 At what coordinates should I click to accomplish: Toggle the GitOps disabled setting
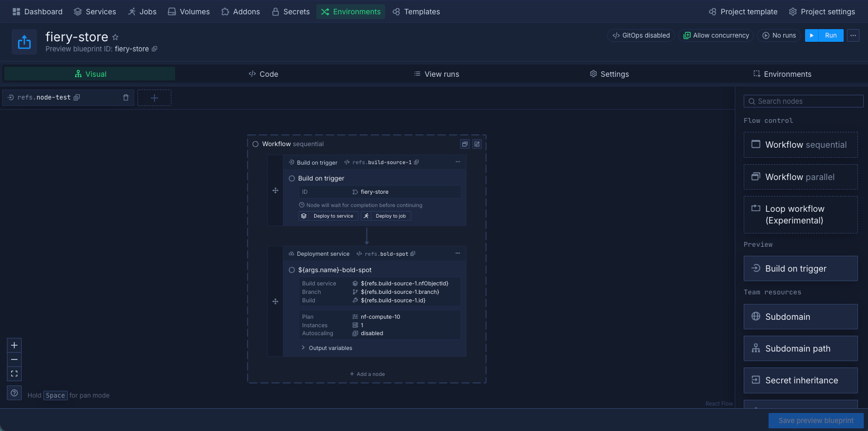[641, 35]
